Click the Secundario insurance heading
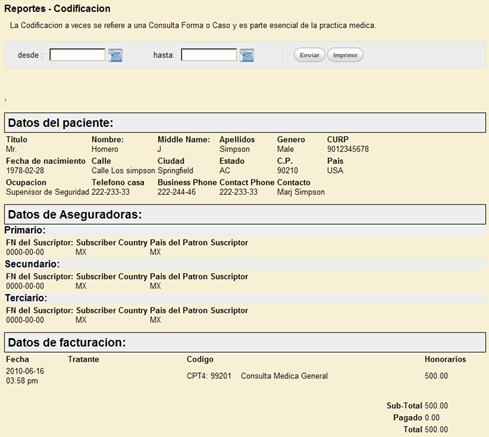Screen dimensions: 489x437 click(x=32, y=264)
